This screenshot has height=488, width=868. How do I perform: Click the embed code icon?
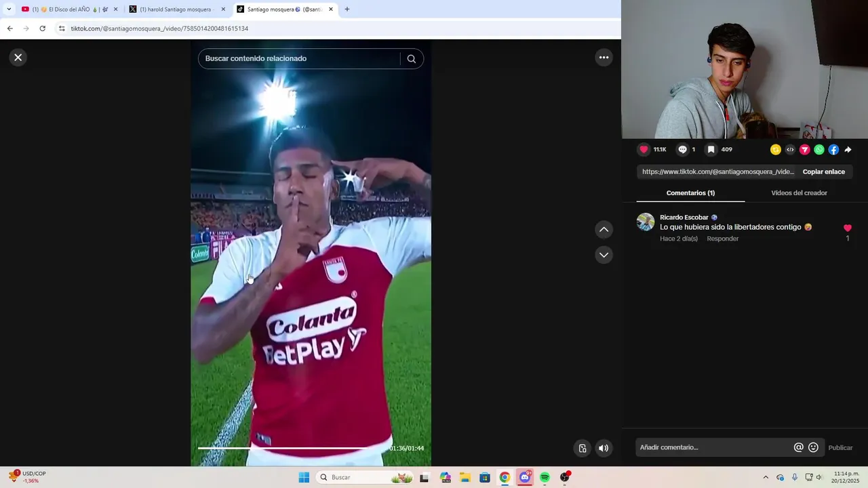[x=790, y=150]
